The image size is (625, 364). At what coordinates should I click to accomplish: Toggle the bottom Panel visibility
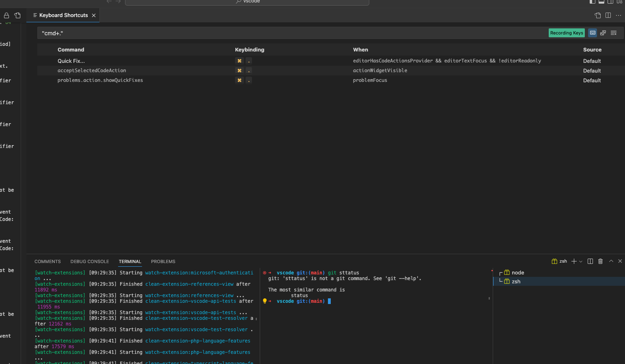(601, 2)
